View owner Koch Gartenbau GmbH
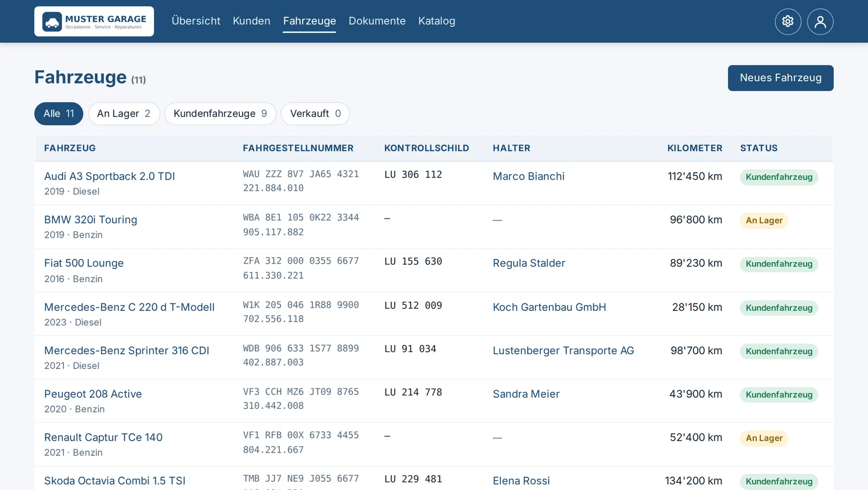Viewport: 868px width, 490px height. point(550,307)
